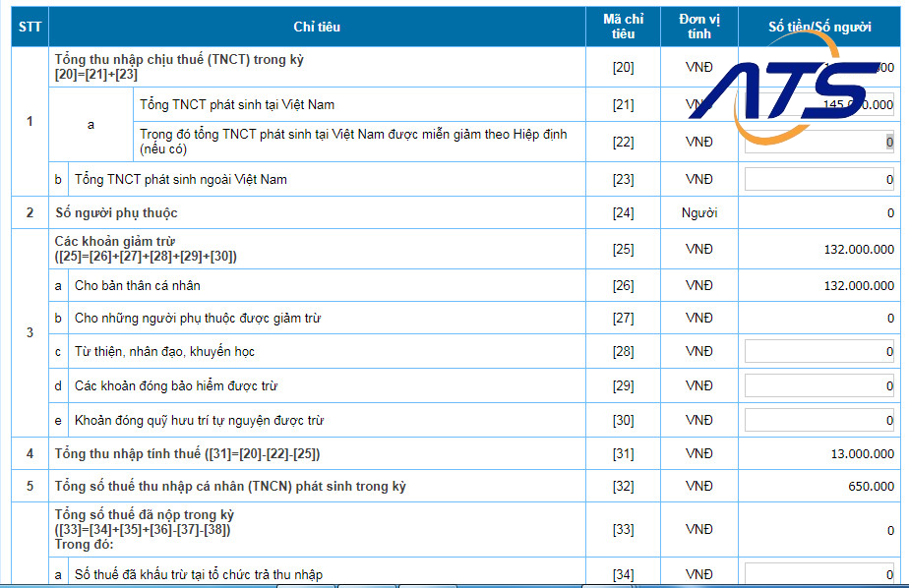909x588 pixels.
Task: Click the 132.000.000 value in row [25]
Action: point(859,250)
